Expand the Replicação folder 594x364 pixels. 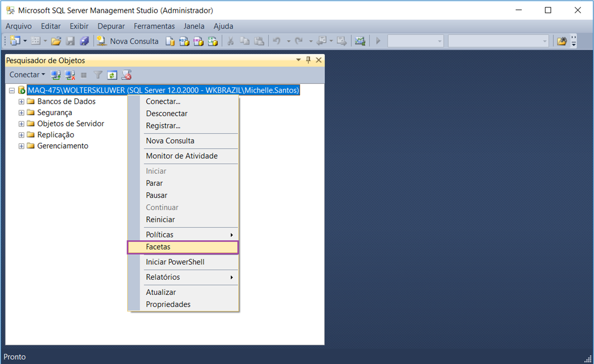(x=21, y=135)
